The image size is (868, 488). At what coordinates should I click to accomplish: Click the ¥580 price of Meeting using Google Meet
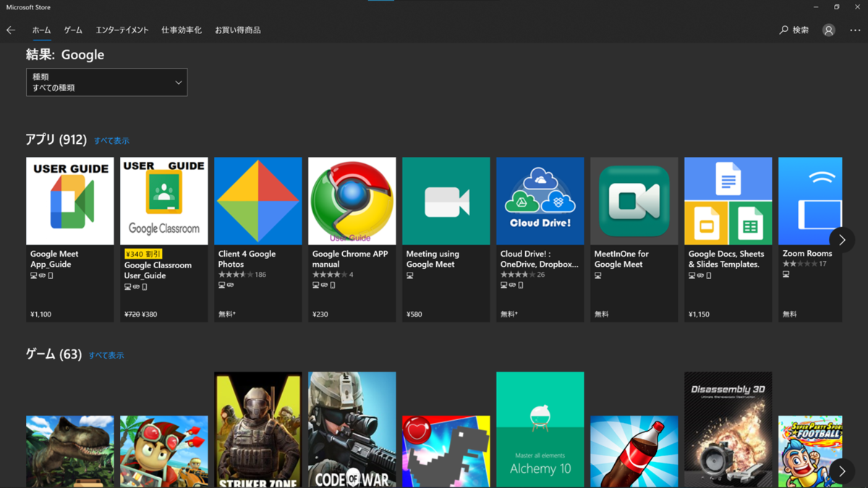pyautogui.click(x=414, y=314)
